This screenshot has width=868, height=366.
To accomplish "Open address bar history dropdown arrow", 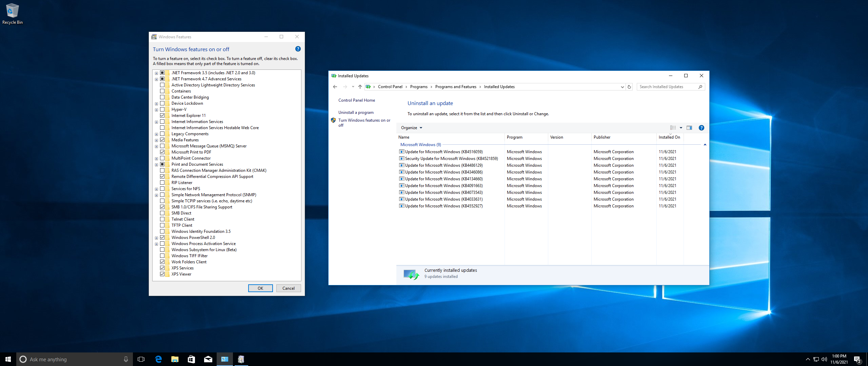I will tap(622, 87).
